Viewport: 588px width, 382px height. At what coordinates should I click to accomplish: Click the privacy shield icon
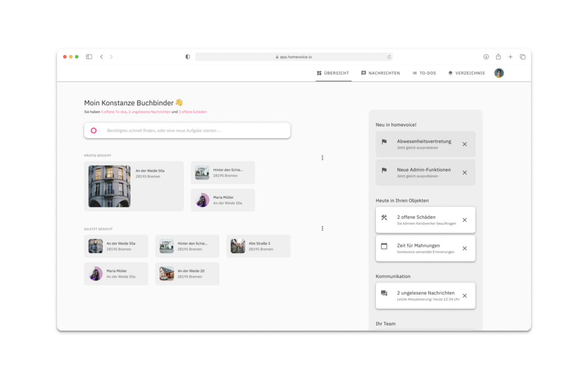[x=188, y=57]
